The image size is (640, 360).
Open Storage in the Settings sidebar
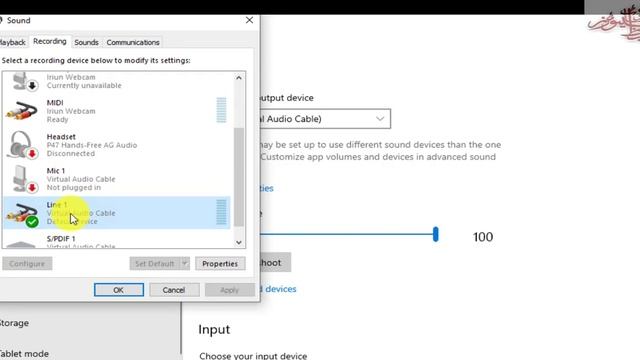click(x=14, y=323)
